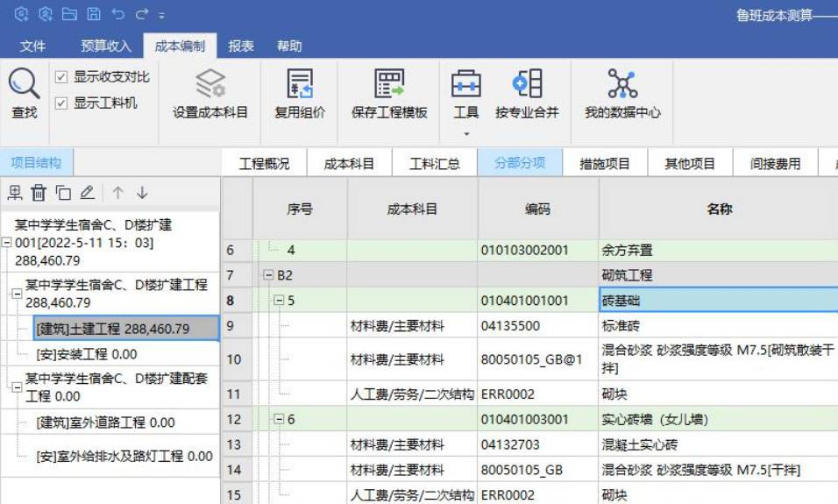Viewport: 838px width, 504px height.
Task: Click 实心砖墙 (女儿墙) name cell
Action: [719, 419]
